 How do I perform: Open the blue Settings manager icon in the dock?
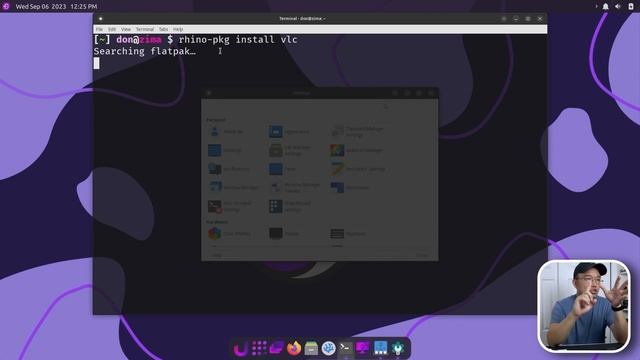(x=380, y=348)
